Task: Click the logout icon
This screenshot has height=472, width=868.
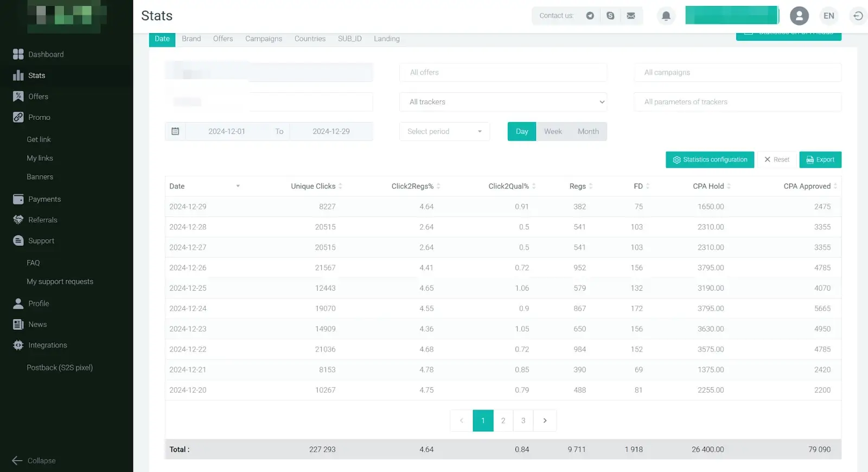Action: point(858,16)
